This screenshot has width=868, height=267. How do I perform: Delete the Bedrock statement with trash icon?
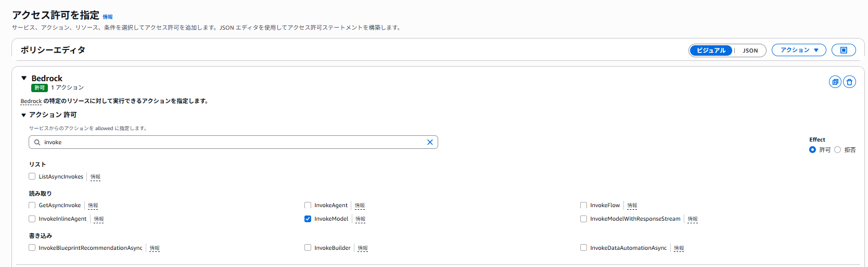click(849, 82)
